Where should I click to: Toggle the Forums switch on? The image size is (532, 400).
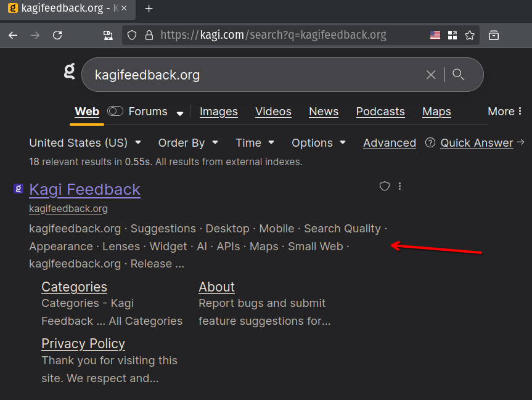click(115, 112)
